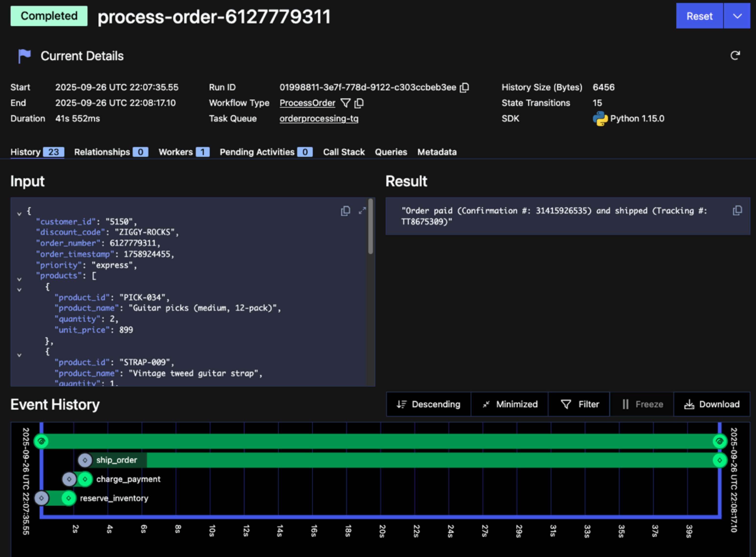Toggle the Descending sort order

[x=428, y=404]
